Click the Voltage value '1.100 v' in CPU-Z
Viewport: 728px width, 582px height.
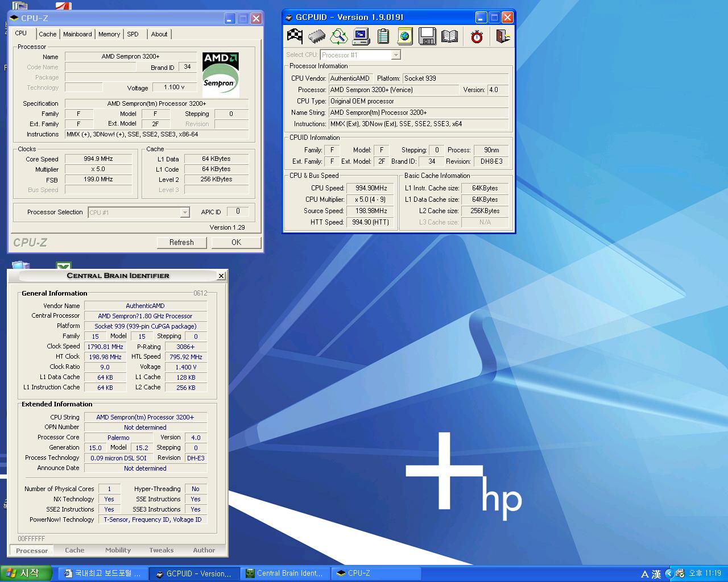coord(174,88)
